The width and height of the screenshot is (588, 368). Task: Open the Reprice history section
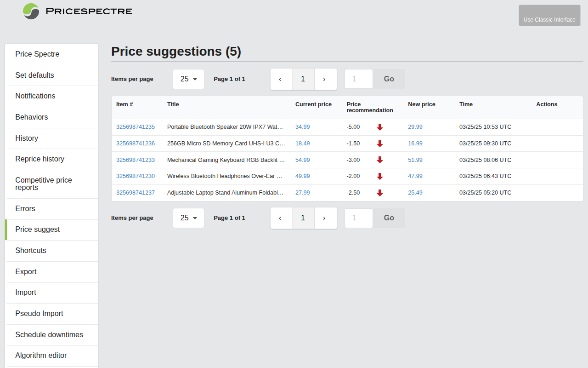39,159
